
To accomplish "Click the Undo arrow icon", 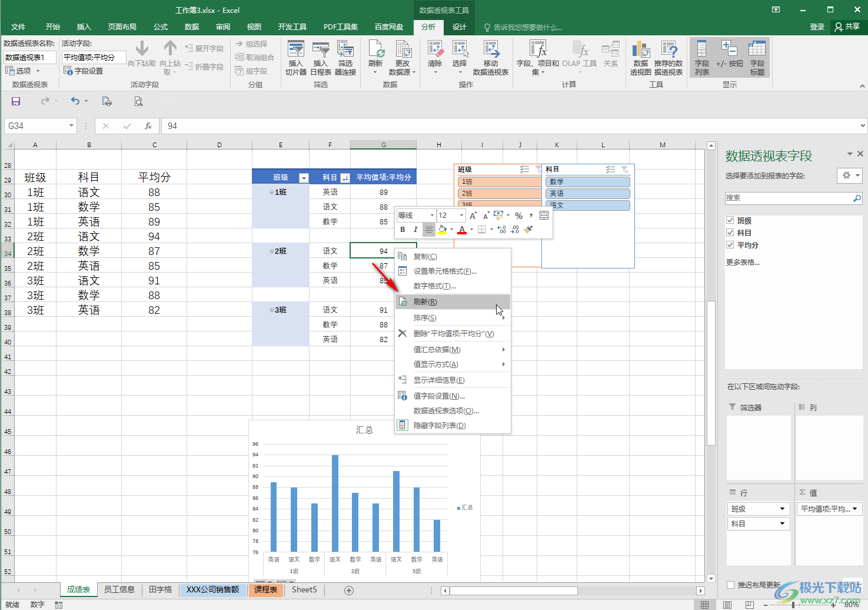I will click(x=75, y=101).
